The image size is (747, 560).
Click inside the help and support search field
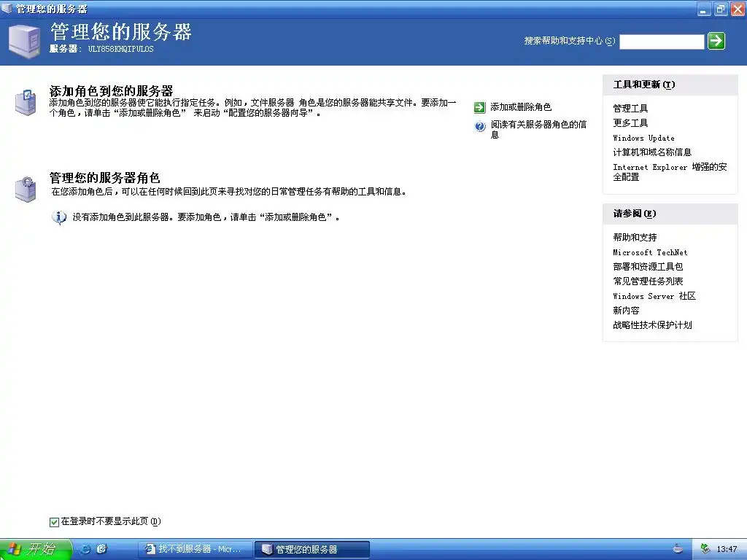pos(661,42)
